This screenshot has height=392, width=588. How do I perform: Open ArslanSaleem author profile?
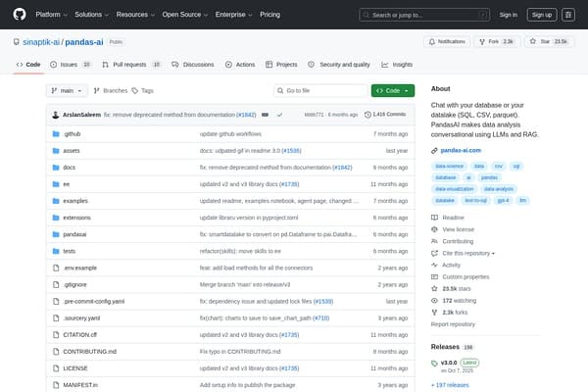coord(81,115)
